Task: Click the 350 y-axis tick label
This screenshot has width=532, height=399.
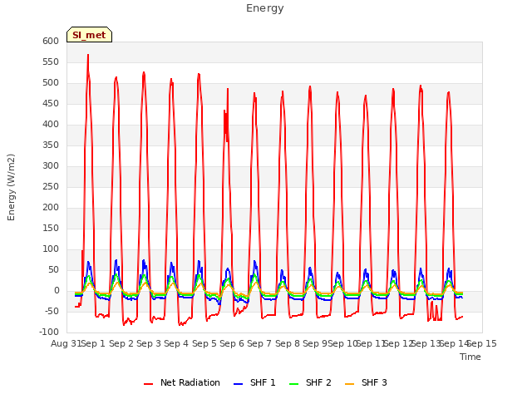Action: [51, 145]
